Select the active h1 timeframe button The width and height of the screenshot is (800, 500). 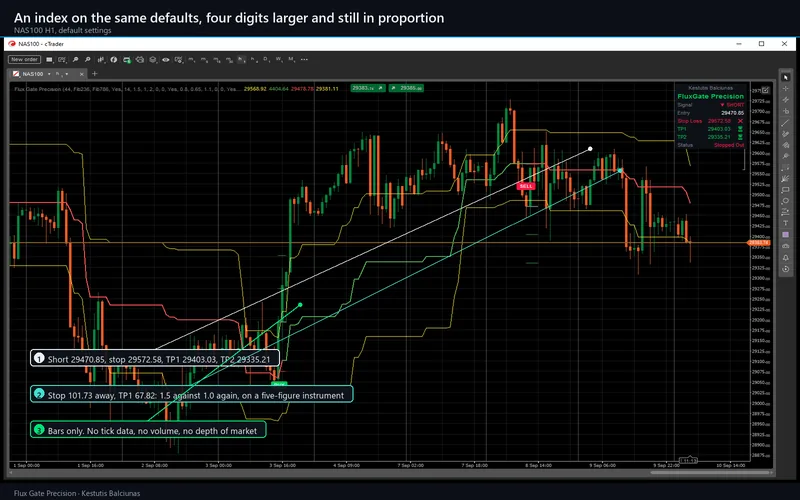(241, 59)
